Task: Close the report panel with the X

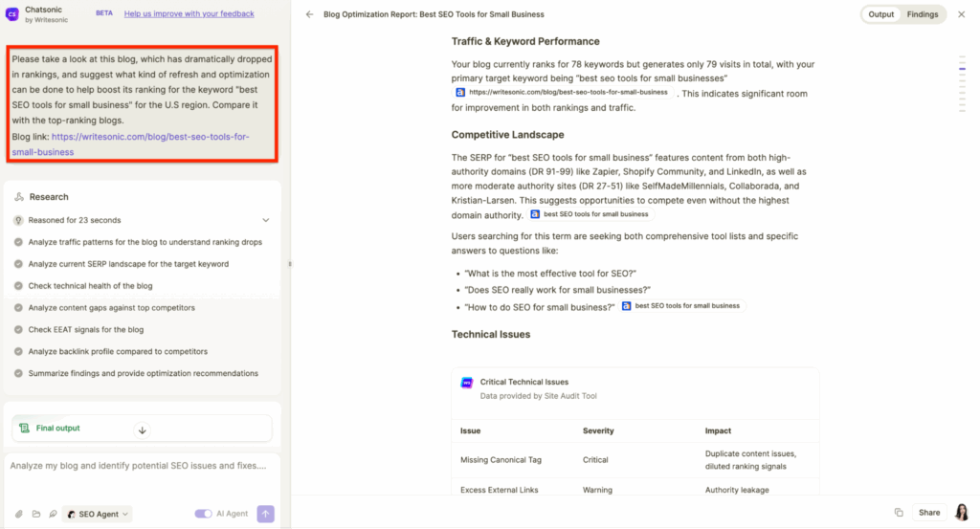Action: point(961,14)
